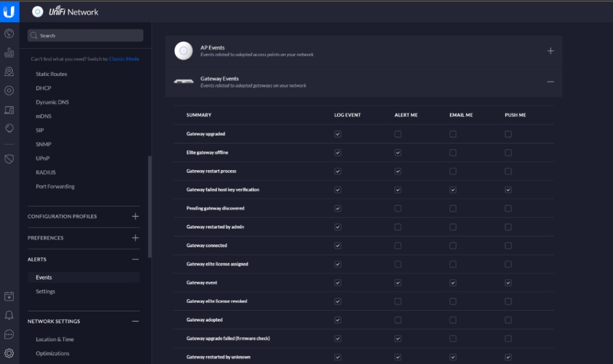613x364 pixels.
Task: Open the Map icon in sidebar
Action: point(9,72)
